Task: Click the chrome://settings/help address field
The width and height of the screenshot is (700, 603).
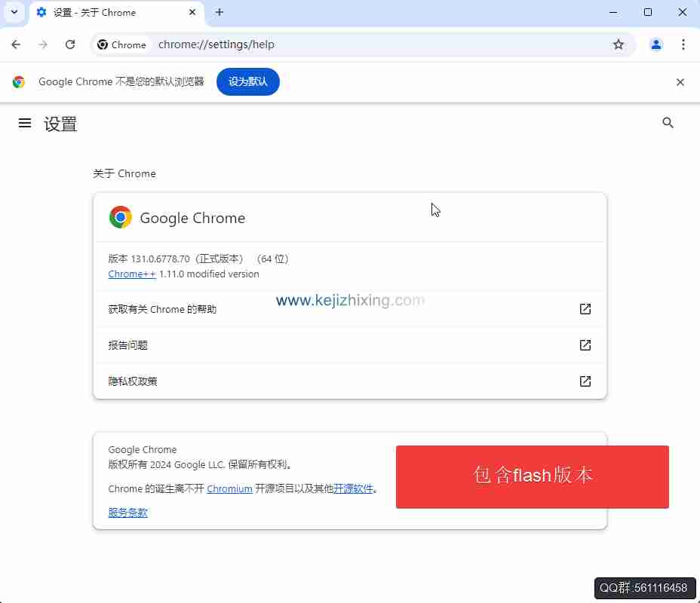Action: click(379, 44)
